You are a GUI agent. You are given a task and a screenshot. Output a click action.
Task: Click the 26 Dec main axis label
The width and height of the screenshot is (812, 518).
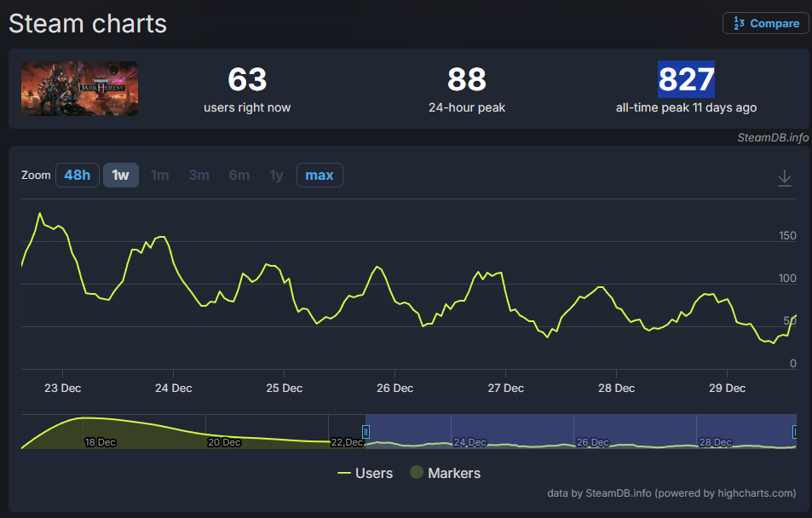pyautogui.click(x=394, y=388)
